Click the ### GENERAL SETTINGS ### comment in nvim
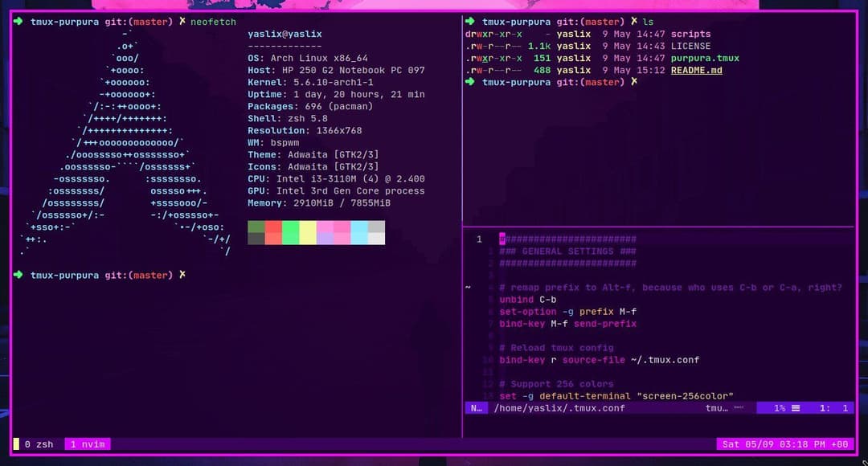The image size is (868, 466). click(x=568, y=251)
